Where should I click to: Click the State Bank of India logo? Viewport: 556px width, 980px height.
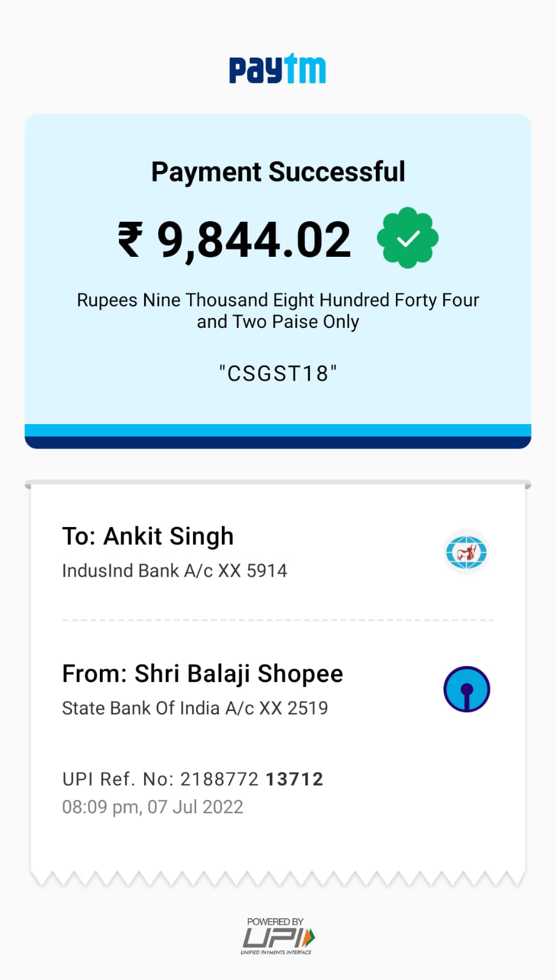(467, 689)
